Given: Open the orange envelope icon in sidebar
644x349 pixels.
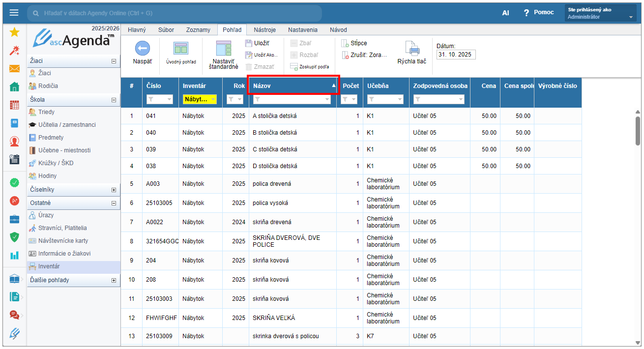Looking at the screenshot, I should coord(14,69).
